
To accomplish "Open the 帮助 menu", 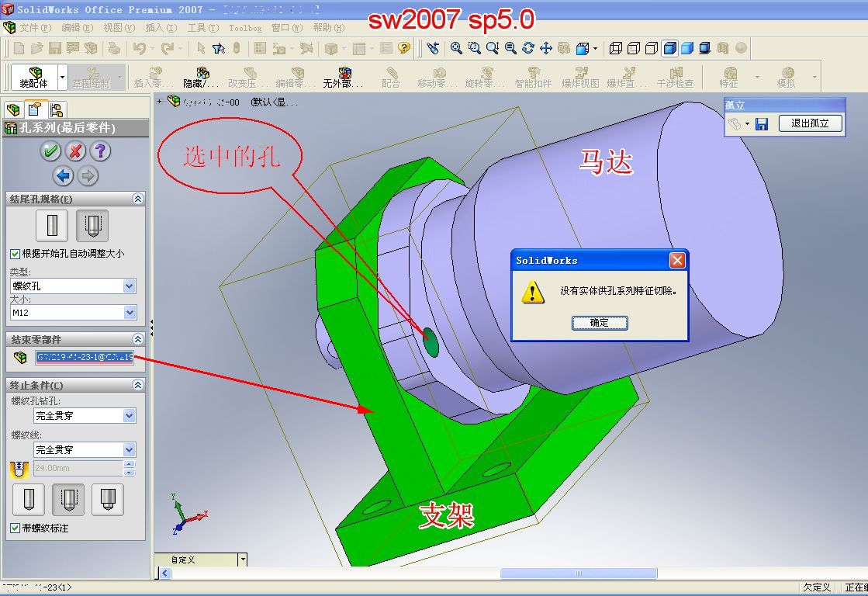I will [328, 27].
